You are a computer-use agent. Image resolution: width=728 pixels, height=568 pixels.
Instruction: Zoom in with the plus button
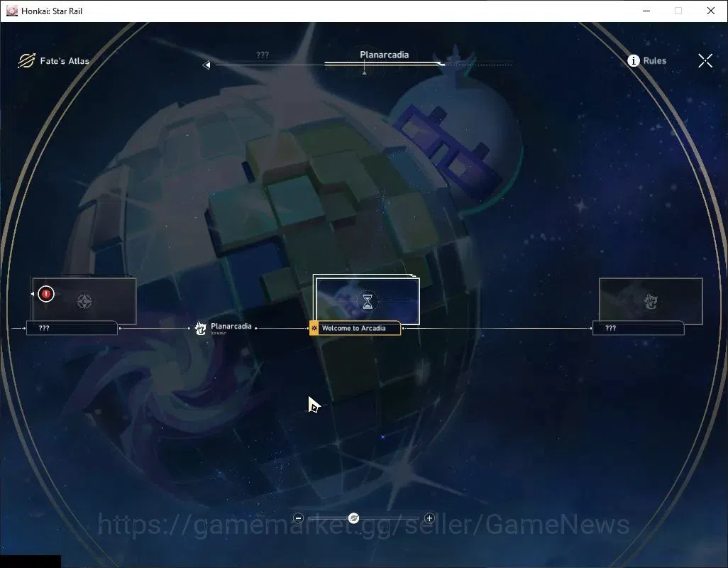tap(429, 518)
